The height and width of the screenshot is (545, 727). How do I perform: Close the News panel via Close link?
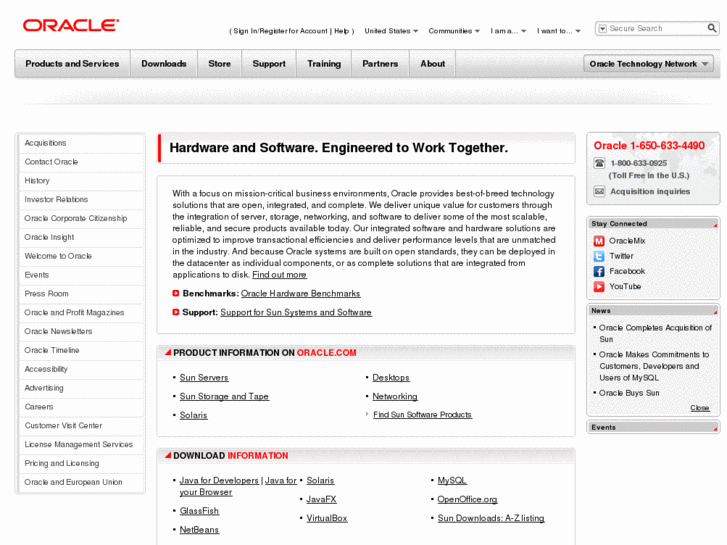pyautogui.click(x=700, y=408)
